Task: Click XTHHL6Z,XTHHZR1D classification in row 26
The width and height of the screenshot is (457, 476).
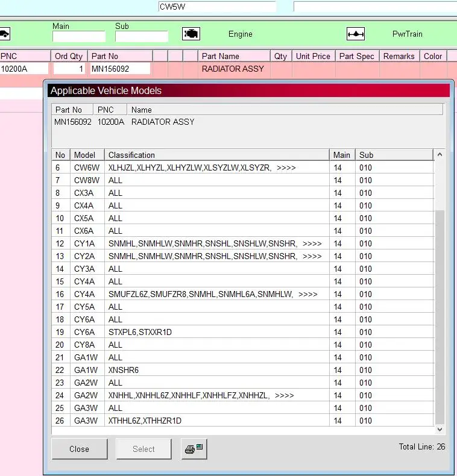Action: click(x=145, y=421)
